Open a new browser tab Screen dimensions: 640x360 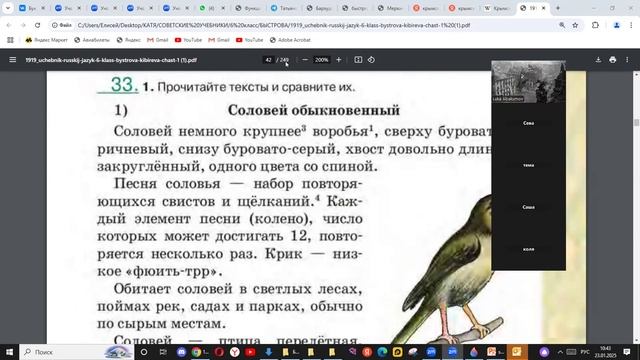[558, 8]
